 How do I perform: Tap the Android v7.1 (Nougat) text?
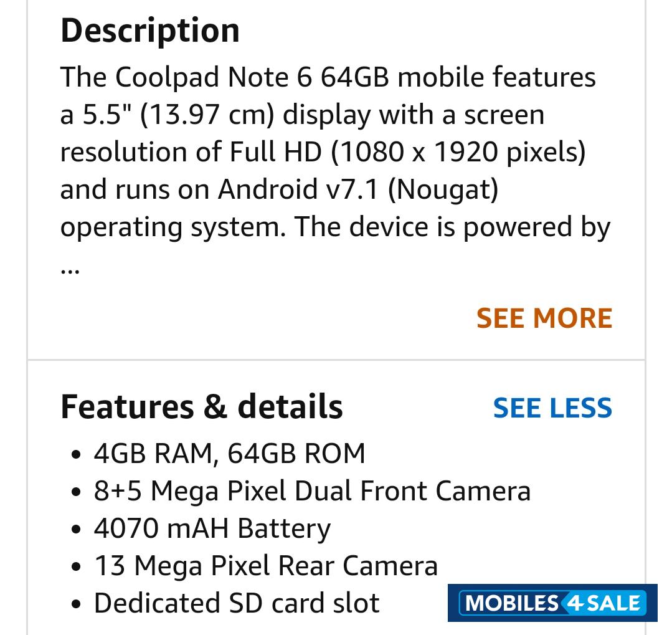[358, 189]
